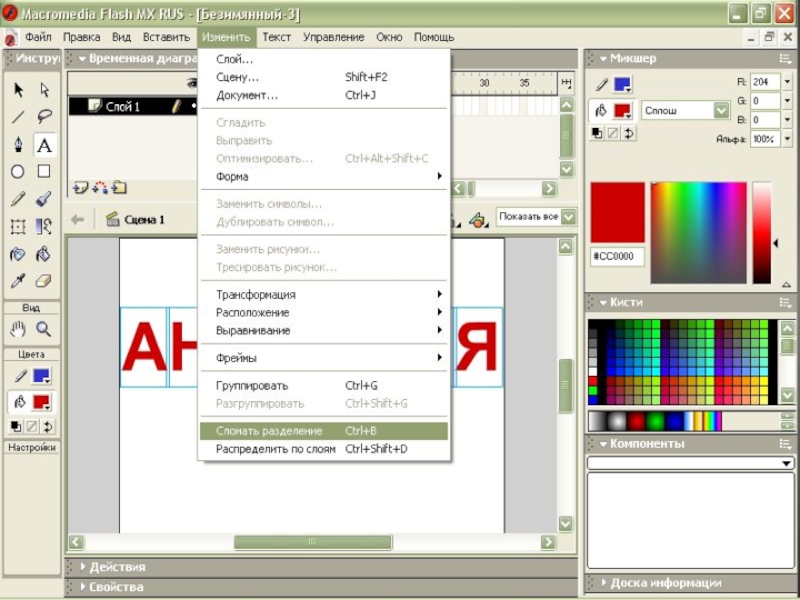
Task: Select the Text tool
Action: (x=44, y=145)
